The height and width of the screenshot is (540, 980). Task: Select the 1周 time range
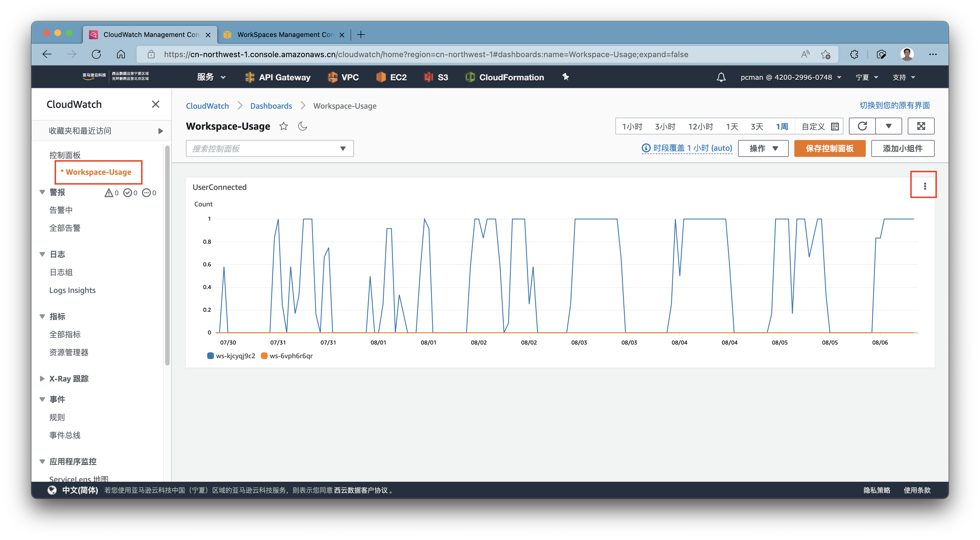click(782, 127)
